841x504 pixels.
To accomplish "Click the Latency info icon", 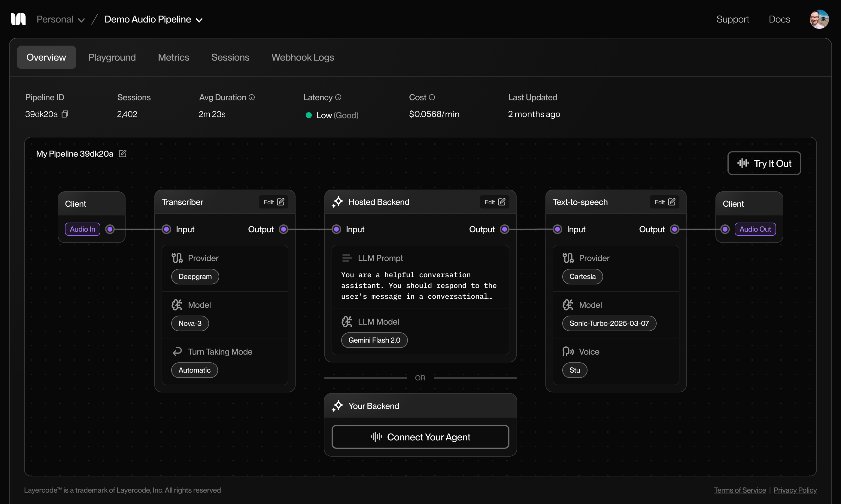I will 338,97.
